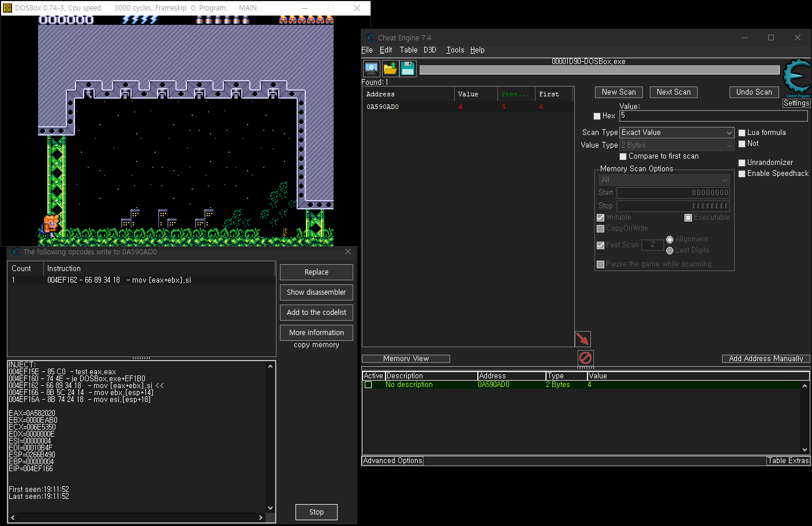Click the Description column header

tap(432, 376)
